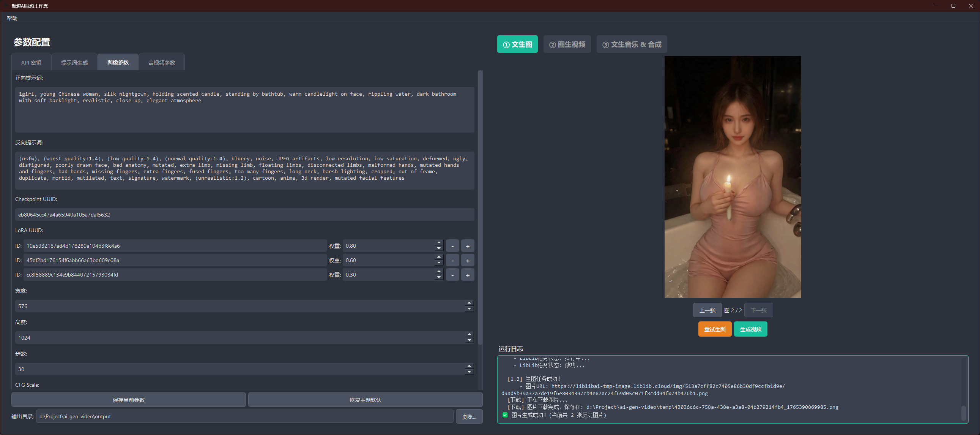Remove the LoRA row with weight 0.30
The height and width of the screenshot is (435, 980).
coord(452,275)
